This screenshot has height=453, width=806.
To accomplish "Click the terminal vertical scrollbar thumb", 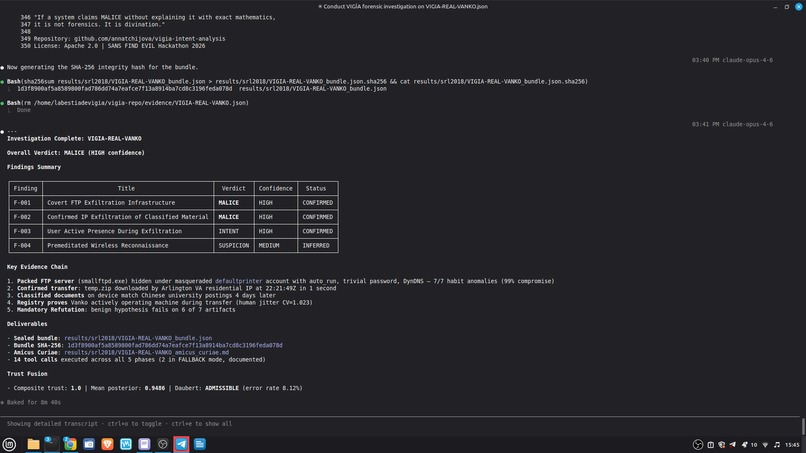I will pyautogui.click(x=803, y=426).
